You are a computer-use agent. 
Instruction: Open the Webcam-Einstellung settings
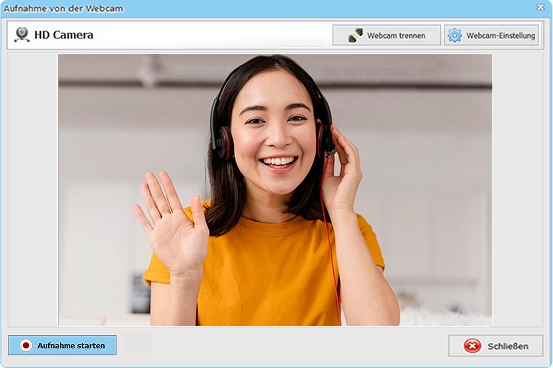point(491,35)
